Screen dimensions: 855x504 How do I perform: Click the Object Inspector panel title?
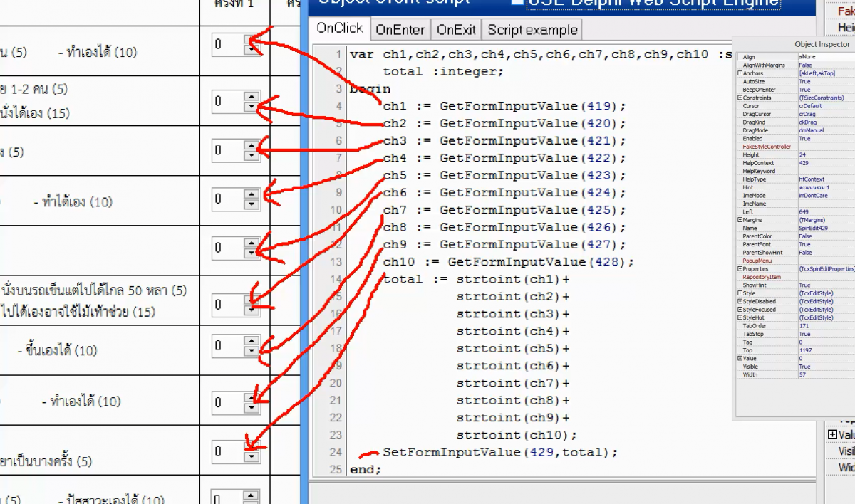click(x=822, y=45)
